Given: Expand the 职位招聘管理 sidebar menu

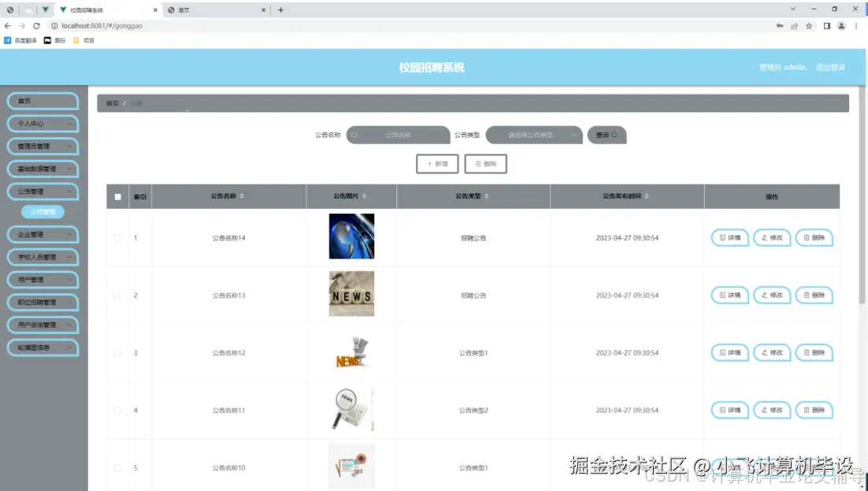Looking at the screenshot, I should coord(43,303).
